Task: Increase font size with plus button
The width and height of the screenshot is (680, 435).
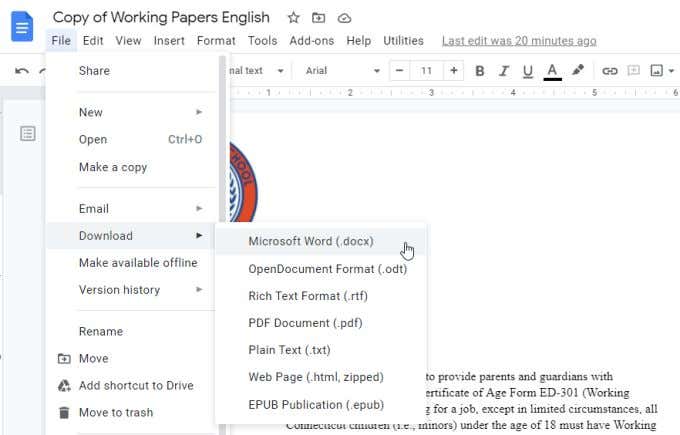Action: click(454, 70)
